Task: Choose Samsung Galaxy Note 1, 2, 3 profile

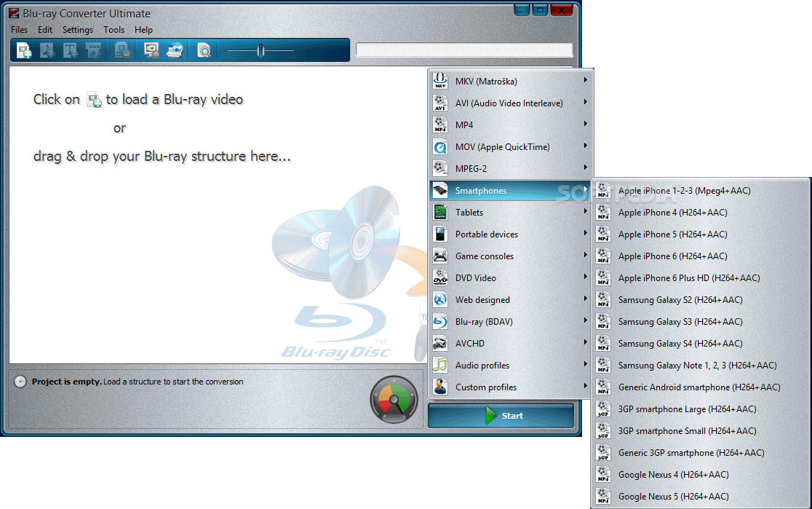Action: coord(700,366)
